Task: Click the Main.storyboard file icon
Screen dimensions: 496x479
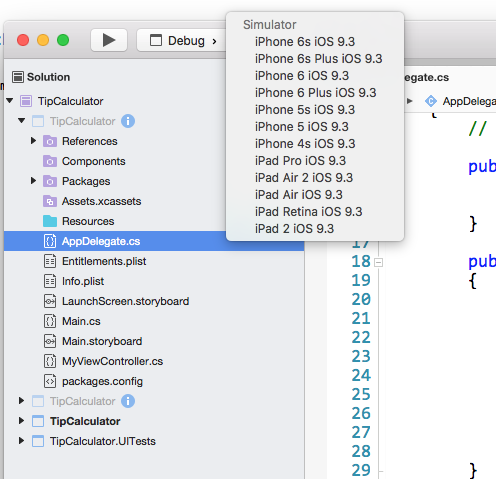Action: pyautogui.click(x=50, y=341)
